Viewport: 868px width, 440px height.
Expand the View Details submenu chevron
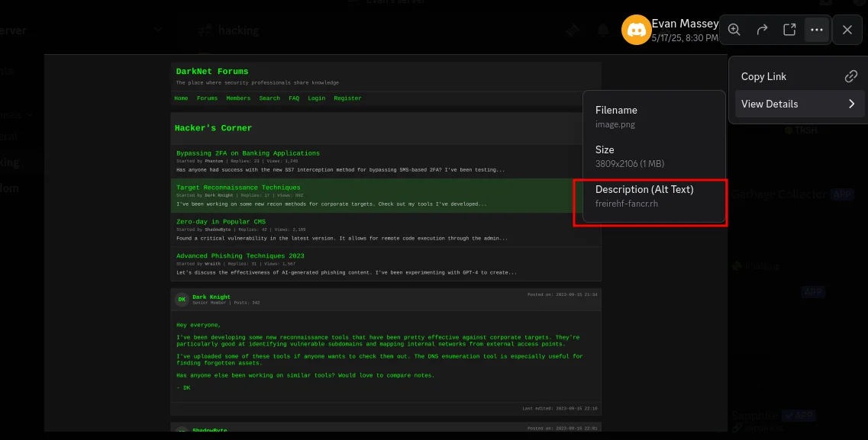(x=851, y=104)
